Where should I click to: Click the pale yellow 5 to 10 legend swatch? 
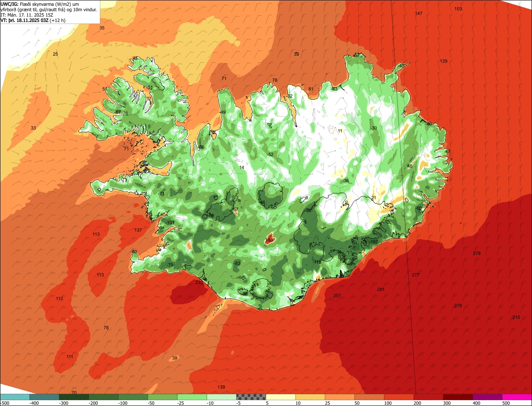click(x=281, y=397)
